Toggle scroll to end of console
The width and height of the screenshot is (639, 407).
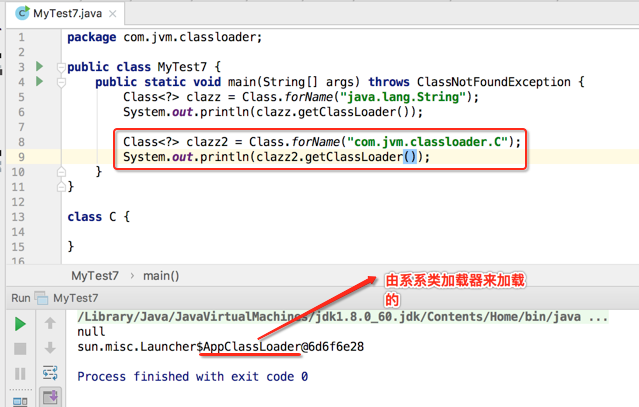click(51, 396)
